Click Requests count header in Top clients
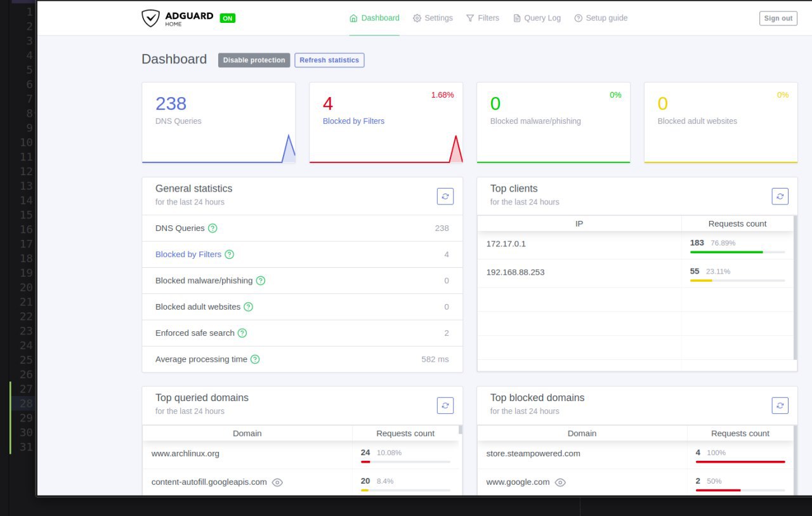The width and height of the screenshot is (812, 516). tap(737, 223)
